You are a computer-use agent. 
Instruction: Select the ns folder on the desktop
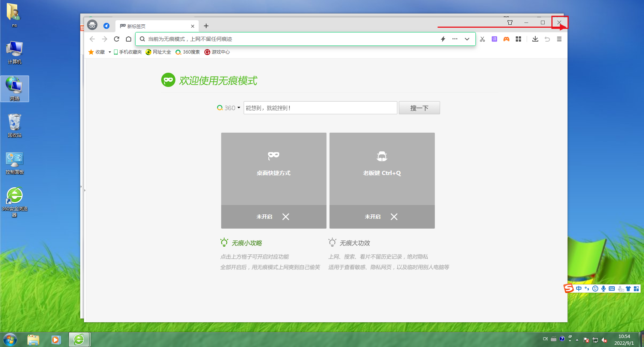coord(14,15)
